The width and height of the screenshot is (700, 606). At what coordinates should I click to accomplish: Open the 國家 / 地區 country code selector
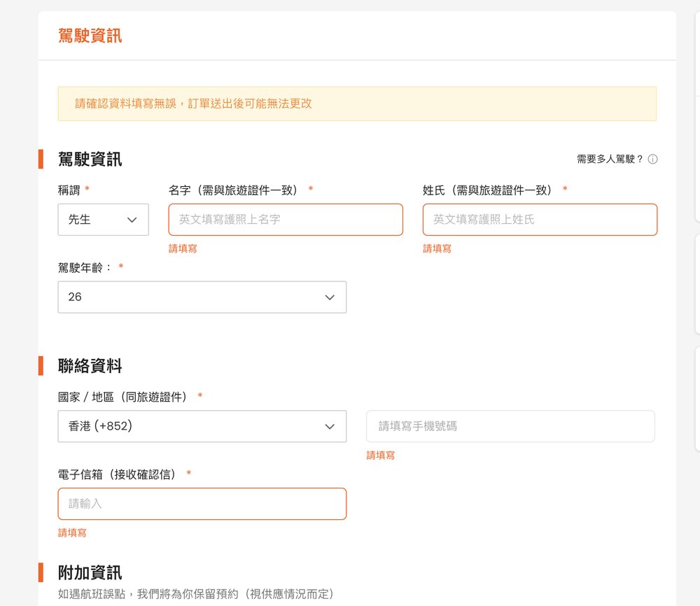click(202, 426)
